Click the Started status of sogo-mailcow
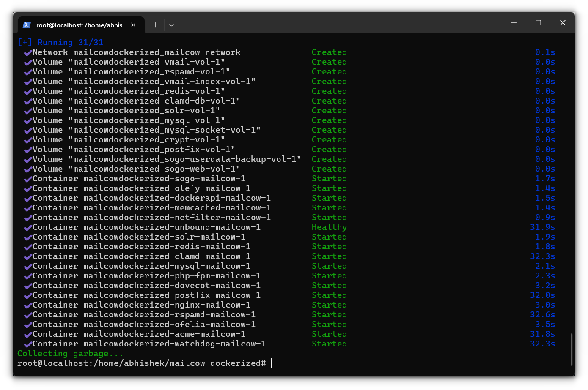Image resolution: width=588 pixels, height=390 pixels. coord(329,178)
